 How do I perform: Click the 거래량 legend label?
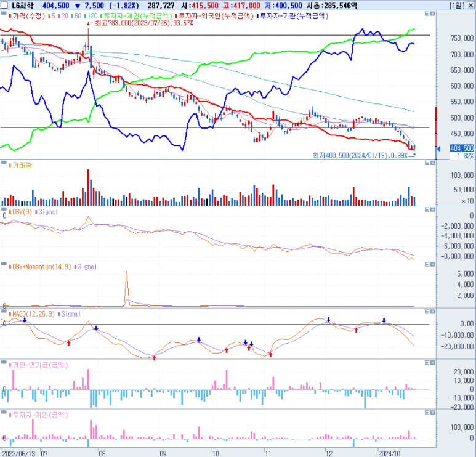tap(22, 165)
